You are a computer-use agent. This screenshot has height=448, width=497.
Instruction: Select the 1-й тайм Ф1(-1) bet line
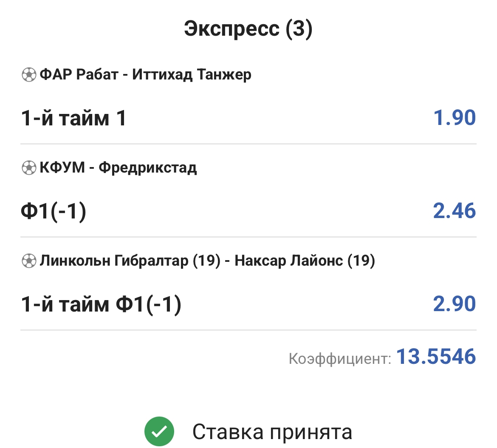(x=101, y=304)
